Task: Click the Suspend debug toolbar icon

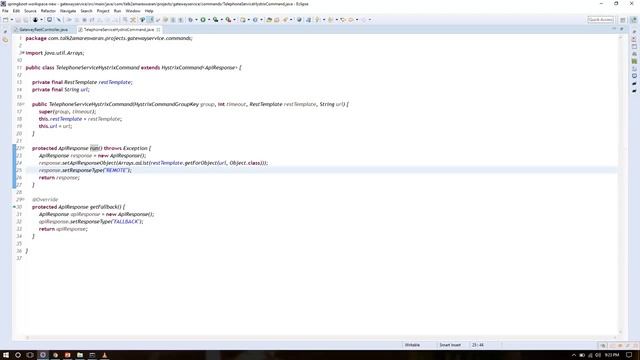Action: pyautogui.click(x=77, y=20)
